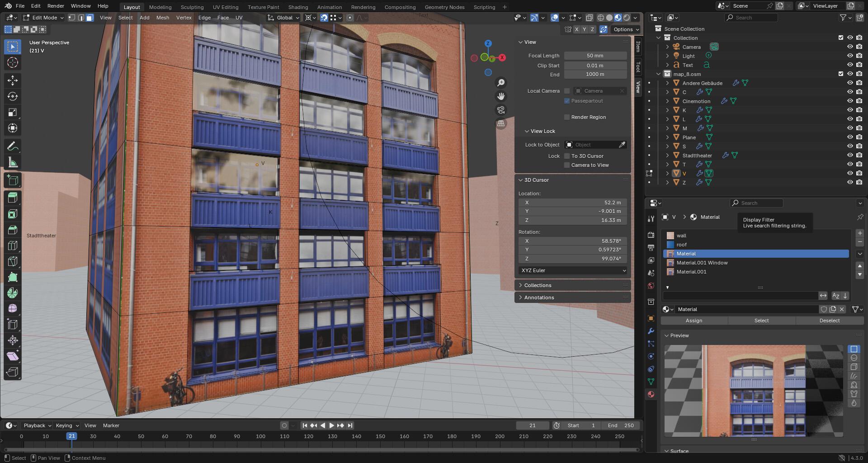This screenshot has width=868, height=463.
Task: Select the Inset Faces tool
Action: (x=13, y=214)
